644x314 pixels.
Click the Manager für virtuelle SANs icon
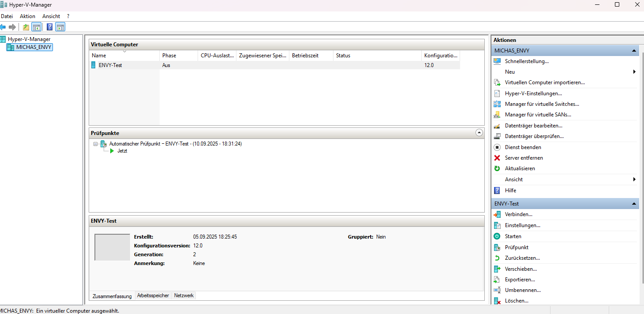pos(497,114)
